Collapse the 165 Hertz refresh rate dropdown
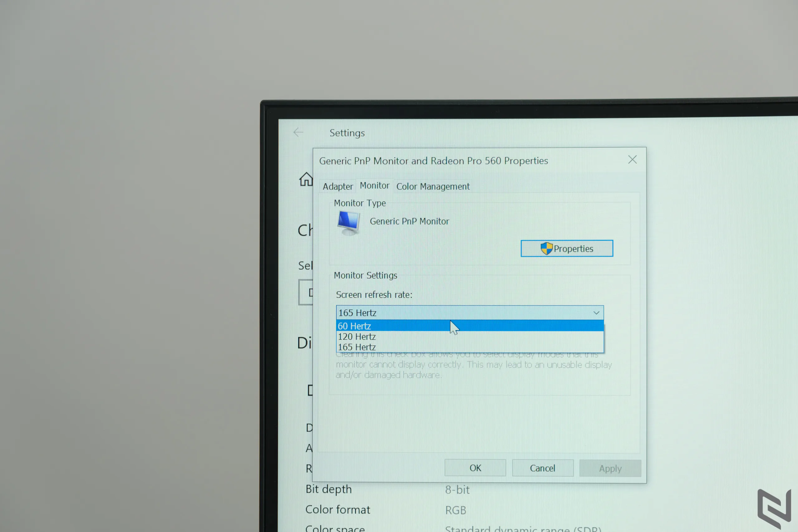 [469, 313]
